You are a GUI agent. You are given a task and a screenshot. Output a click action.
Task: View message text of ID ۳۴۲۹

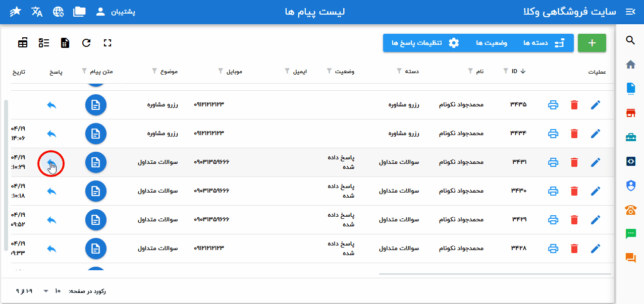95,220
